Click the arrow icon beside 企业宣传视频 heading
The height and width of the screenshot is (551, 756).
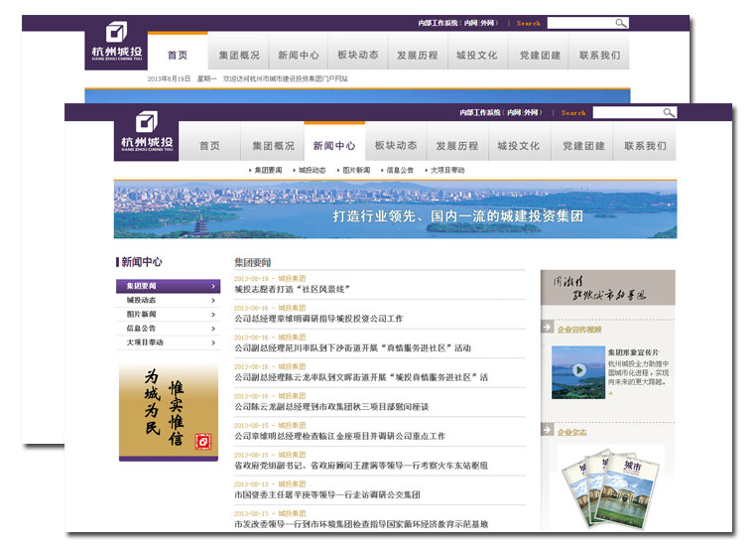(x=547, y=327)
